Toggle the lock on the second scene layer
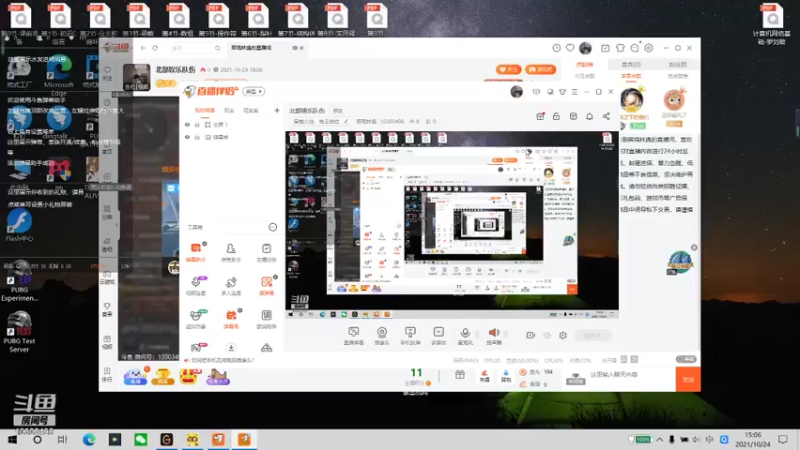 click(x=197, y=137)
